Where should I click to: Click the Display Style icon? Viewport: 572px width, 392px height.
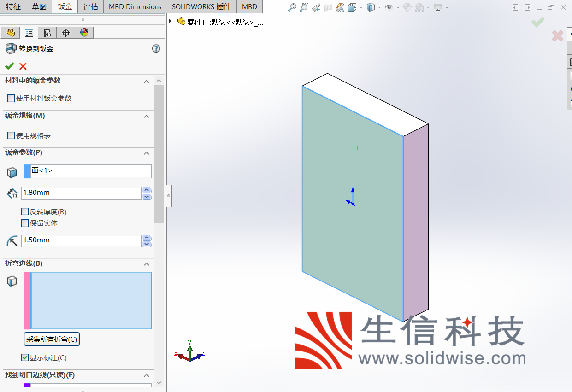pos(371,7)
